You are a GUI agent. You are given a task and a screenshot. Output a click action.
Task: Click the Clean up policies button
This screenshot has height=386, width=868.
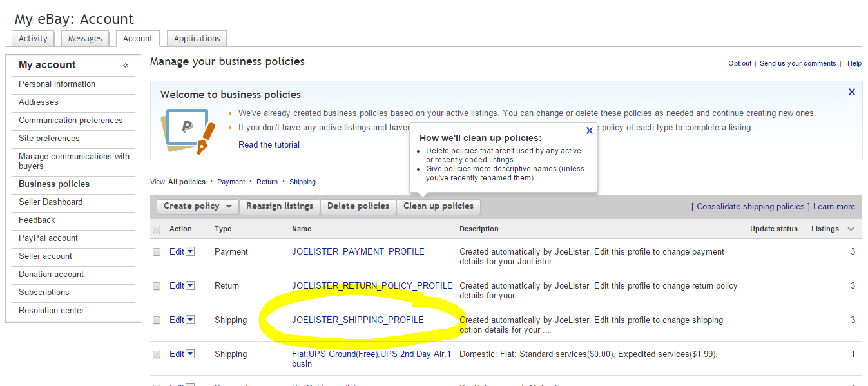[438, 206]
